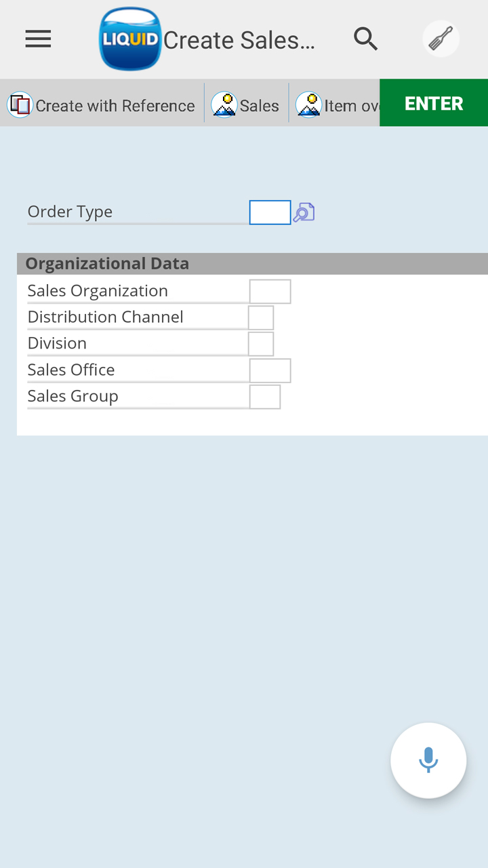Click the Organizational Data section header
The width and height of the screenshot is (488, 868).
107,264
